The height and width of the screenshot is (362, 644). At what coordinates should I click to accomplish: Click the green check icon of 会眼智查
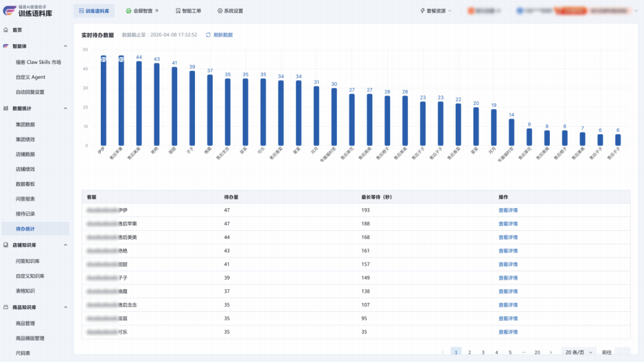[129, 11]
